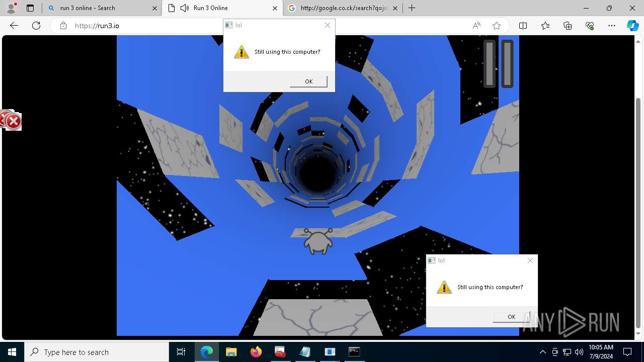Go back using the browser back arrow
644x362 pixels.
(x=14, y=26)
